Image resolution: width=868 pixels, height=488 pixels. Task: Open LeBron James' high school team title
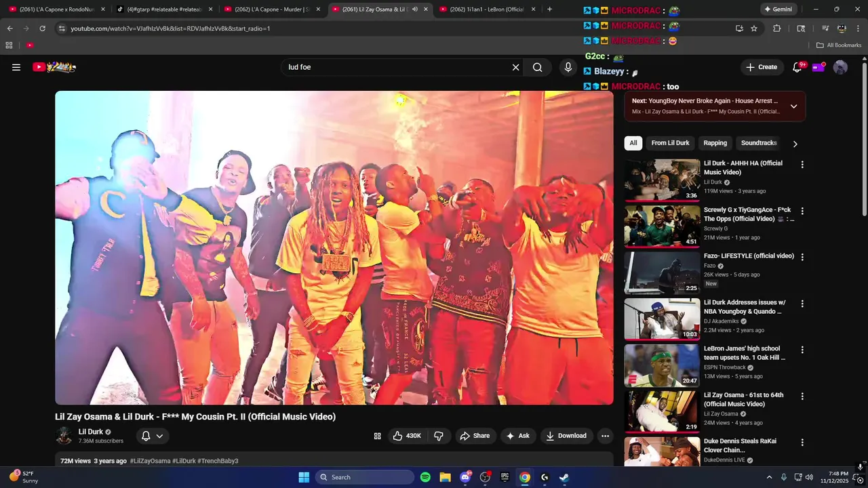click(x=745, y=352)
